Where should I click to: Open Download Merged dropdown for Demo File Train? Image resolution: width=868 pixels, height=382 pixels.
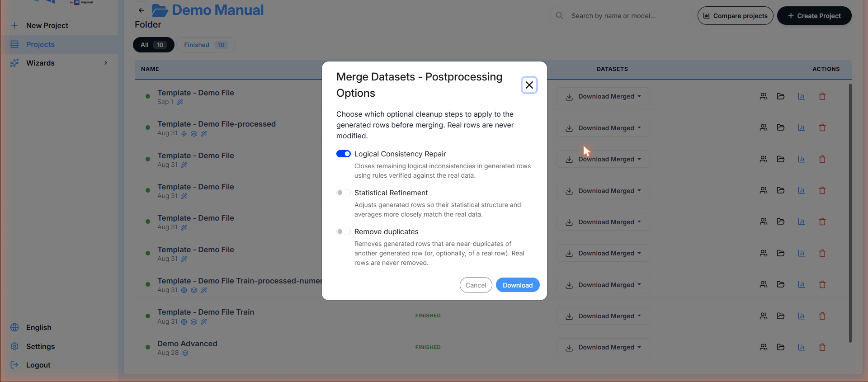coord(603,316)
